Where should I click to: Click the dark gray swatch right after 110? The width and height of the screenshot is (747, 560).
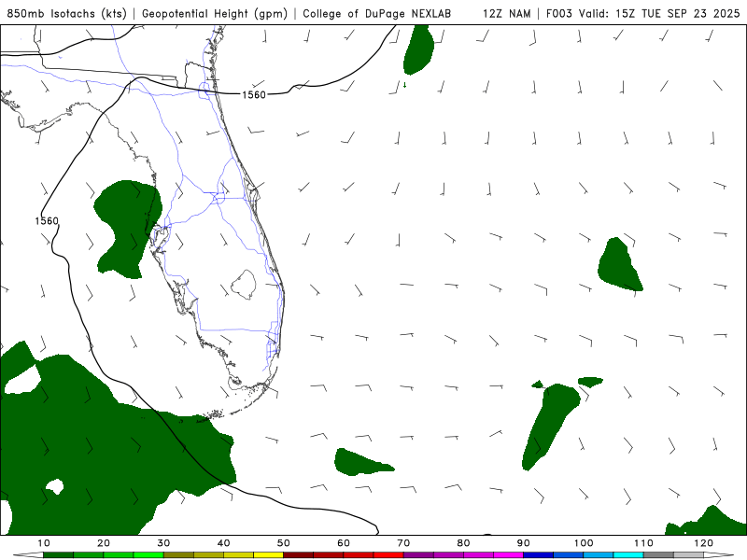658,555
